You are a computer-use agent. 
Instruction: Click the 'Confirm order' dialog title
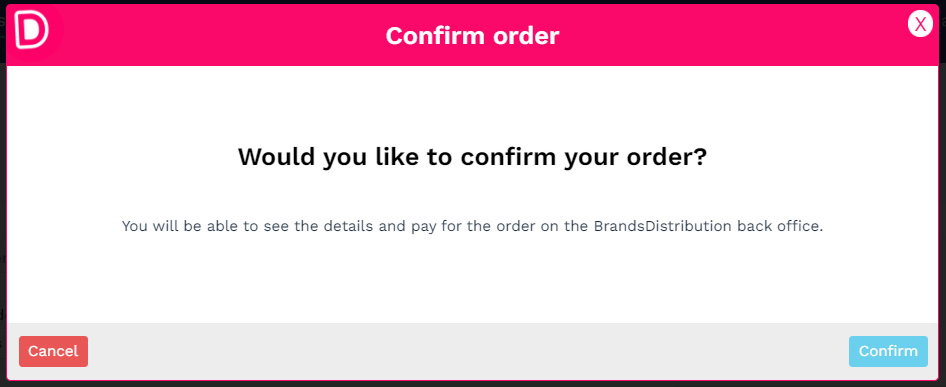pos(472,36)
